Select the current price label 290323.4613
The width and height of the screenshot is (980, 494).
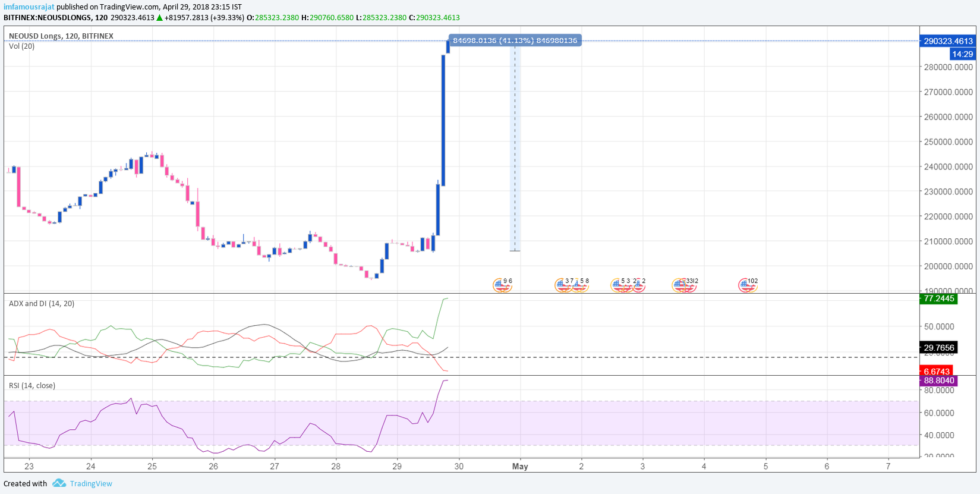click(x=948, y=41)
